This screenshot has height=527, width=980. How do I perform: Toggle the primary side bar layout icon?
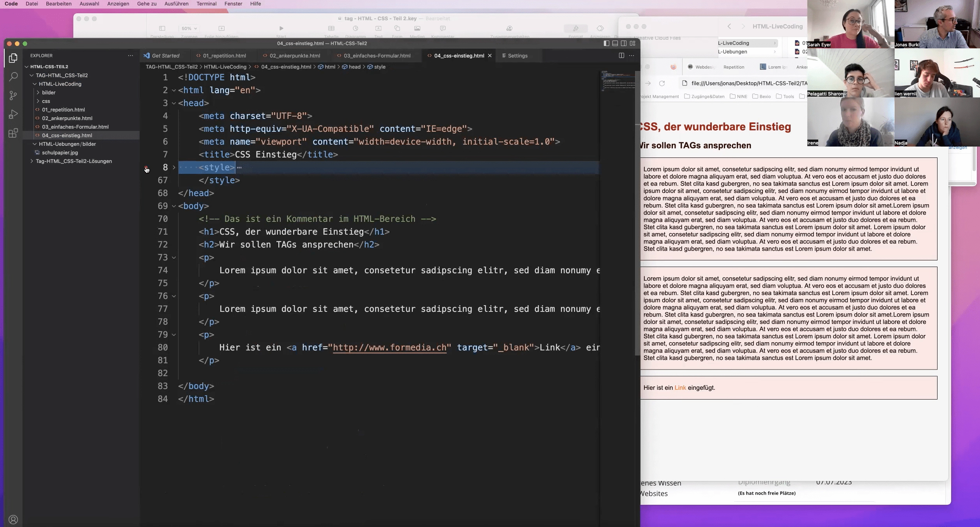pos(607,43)
